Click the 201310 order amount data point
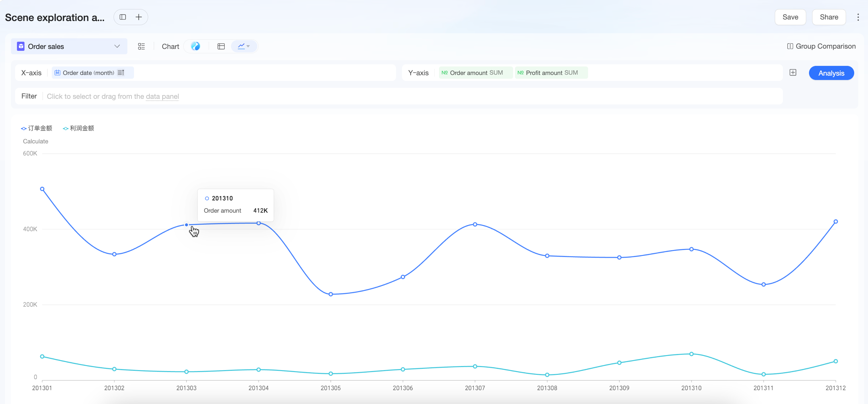The width and height of the screenshot is (868, 404). [691, 249]
